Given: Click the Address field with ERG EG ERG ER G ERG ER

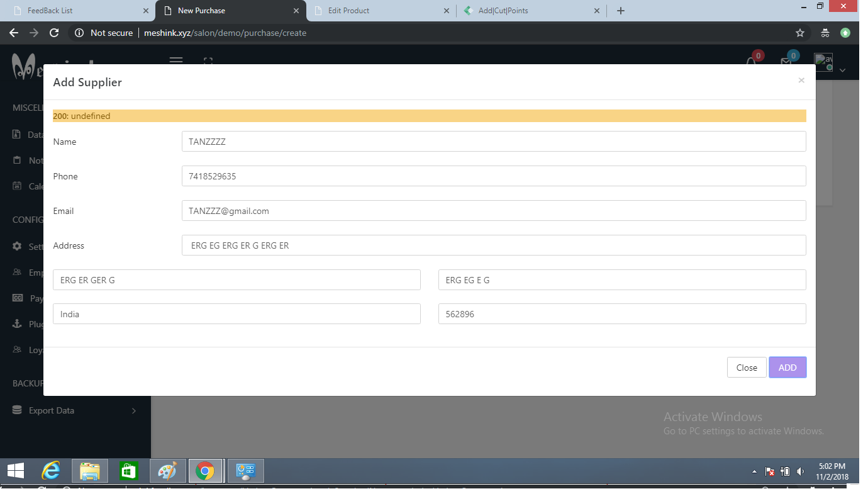Looking at the screenshot, I should 494,245.
